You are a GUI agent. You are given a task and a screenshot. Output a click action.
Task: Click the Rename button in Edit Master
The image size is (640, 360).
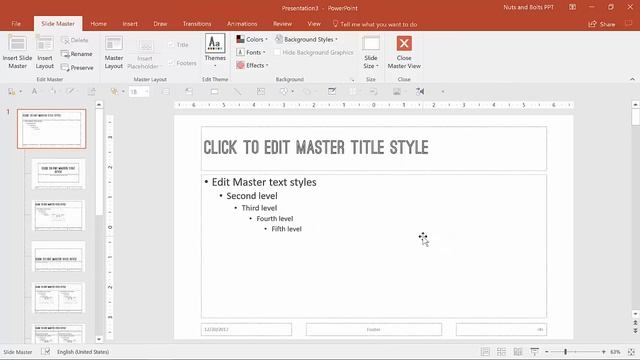click(76, 54)
